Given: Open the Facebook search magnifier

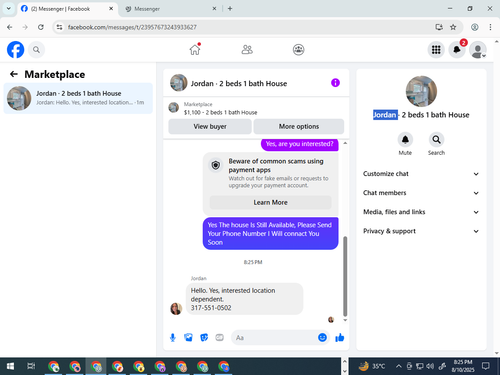Looking at the screenshot, I should click(36, 50).
